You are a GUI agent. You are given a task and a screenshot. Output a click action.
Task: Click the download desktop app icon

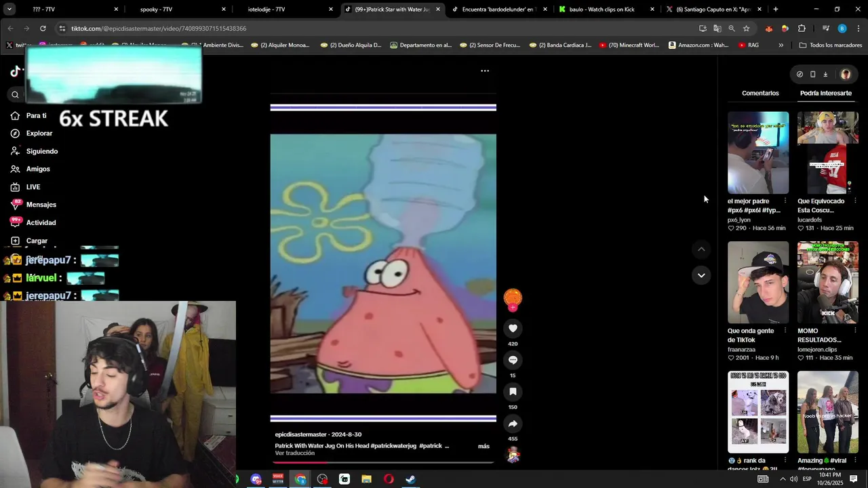coord(825,75)
